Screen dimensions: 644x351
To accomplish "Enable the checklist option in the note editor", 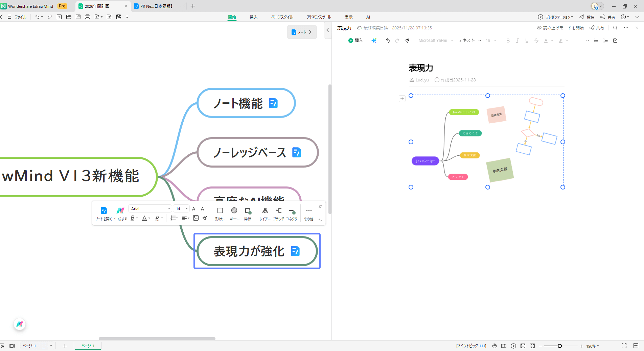I will coord(615,40).
